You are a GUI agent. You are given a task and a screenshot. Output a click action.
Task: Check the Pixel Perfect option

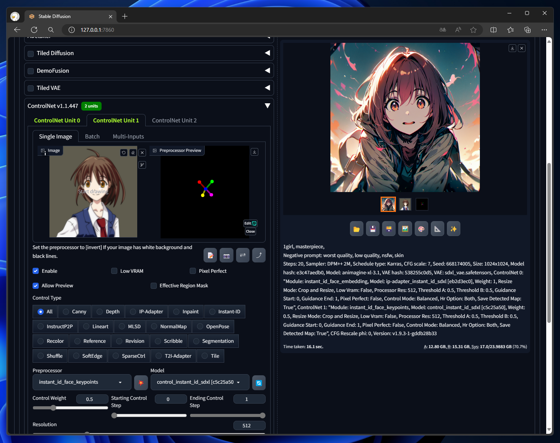point(193,271)
